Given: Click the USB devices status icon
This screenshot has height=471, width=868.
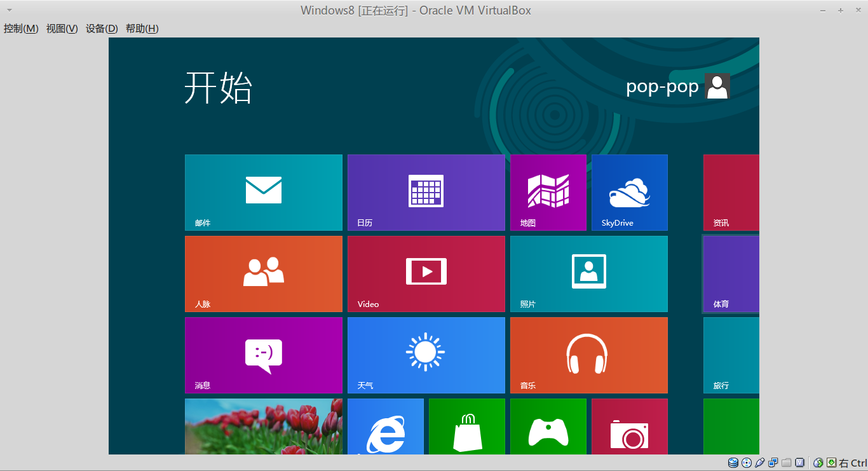Looking at the screenshot, I should [760, 463].
